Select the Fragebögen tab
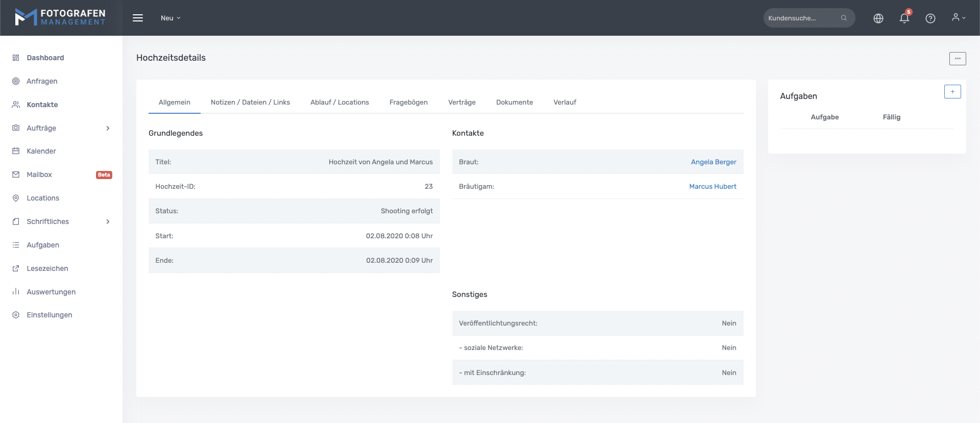The image size is (980, 423). pyautogui.click(x=408, y=102)
